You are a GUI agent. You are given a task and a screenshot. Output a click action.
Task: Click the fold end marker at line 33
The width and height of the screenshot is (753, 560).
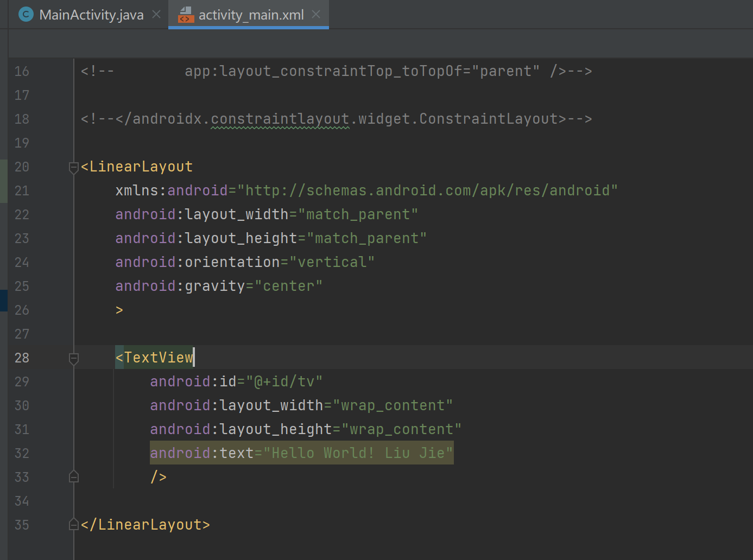click(74, 476)
